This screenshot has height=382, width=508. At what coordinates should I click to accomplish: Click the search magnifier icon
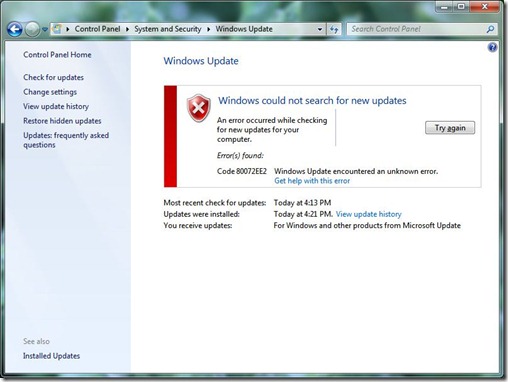[x=490, y=29]
